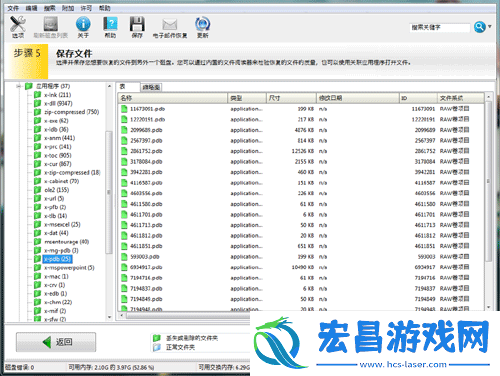Click folder icon beside x-dll (9347)
Viewport: 500px width, 376px height.
[38, 104]
